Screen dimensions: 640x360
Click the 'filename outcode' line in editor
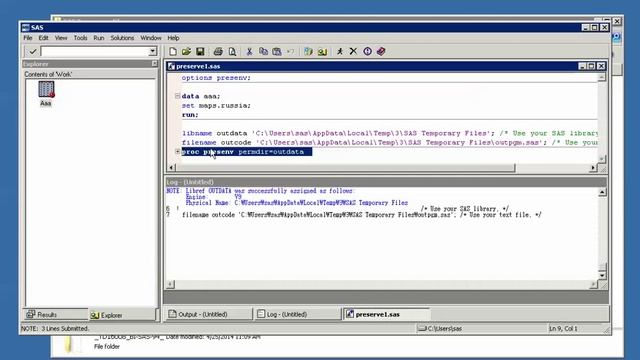point(389,142)
